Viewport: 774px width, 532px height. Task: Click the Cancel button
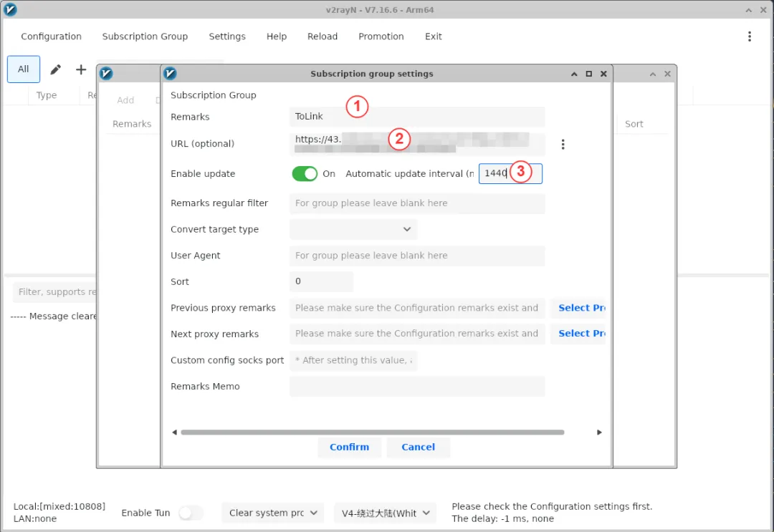418,448
